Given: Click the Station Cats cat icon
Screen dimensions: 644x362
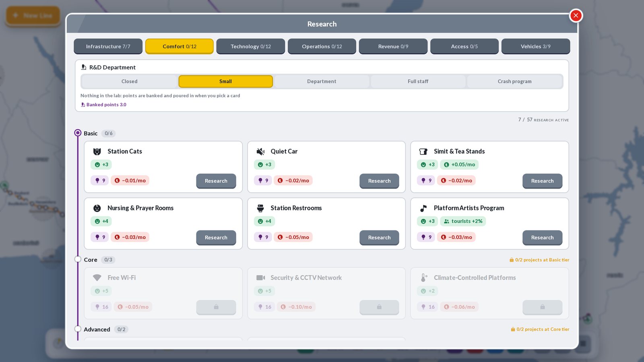Looking at the screenshot, I should tap(97, 152).
